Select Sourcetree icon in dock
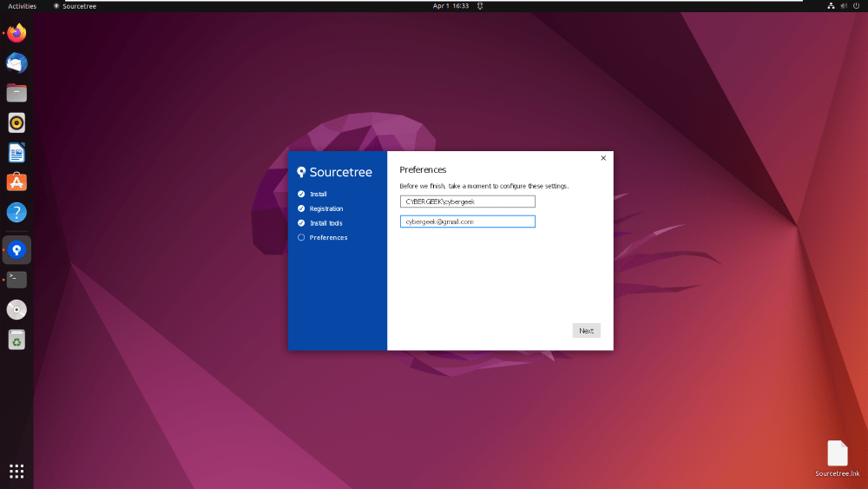This screenshot has height=489, width=868. [x=16, y=250]
